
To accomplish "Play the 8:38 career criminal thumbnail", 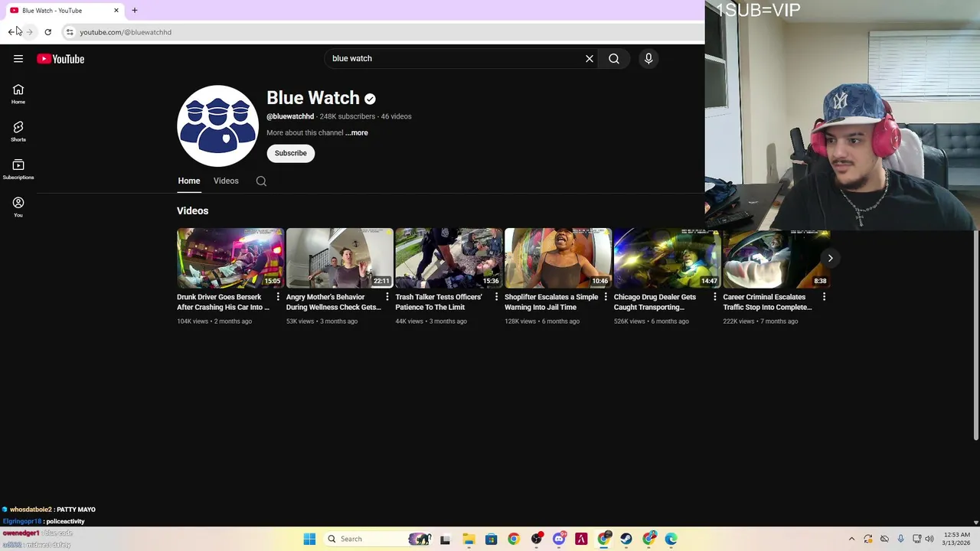I will pos(776,258).
